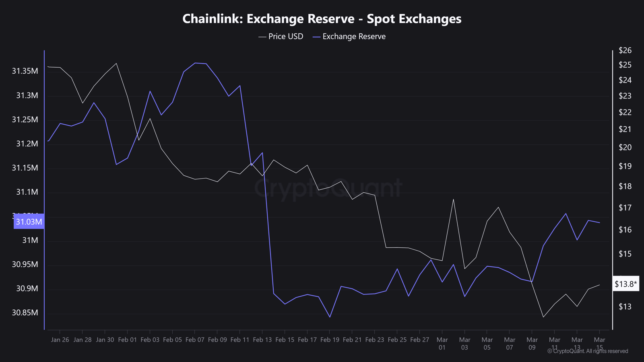Screen dimensions: 644x362
Task: Select the Feb 13 date label
Action: (x=262, y=340)
